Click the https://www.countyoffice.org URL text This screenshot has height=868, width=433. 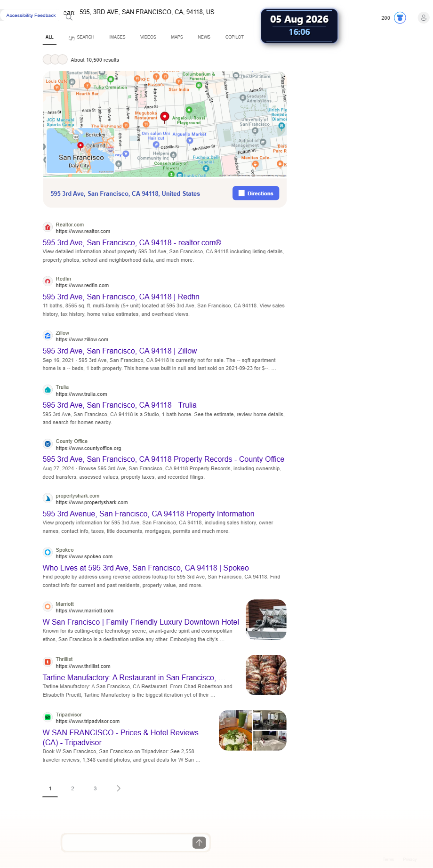(x=88, y=449)
